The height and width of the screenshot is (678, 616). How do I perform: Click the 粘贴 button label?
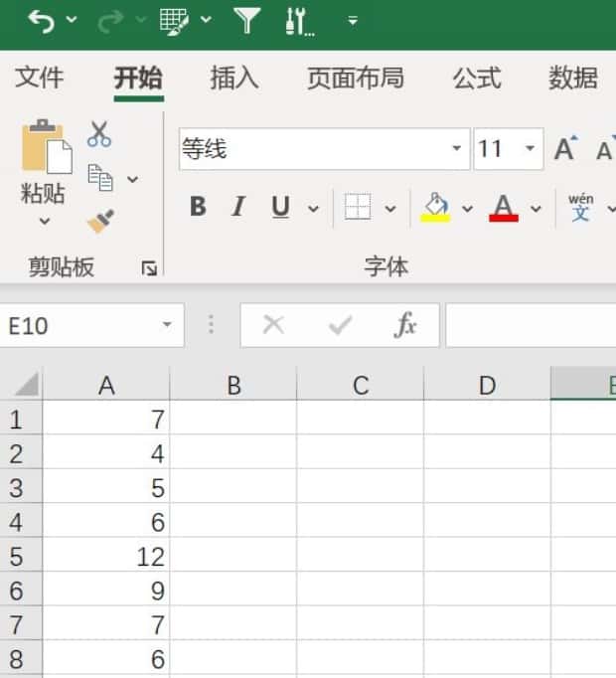pos(43,193)
